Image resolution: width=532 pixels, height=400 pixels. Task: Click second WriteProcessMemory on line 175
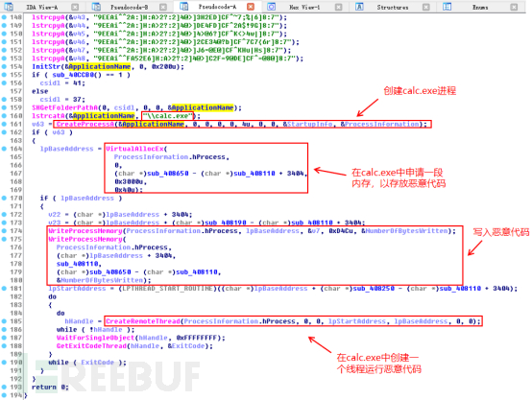pos(85,239)
